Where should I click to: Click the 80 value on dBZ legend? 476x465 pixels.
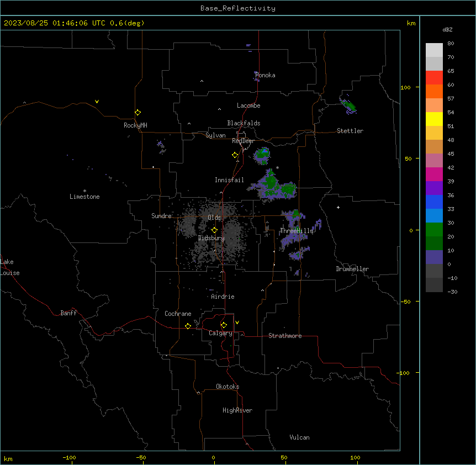(x=451, y=44)
